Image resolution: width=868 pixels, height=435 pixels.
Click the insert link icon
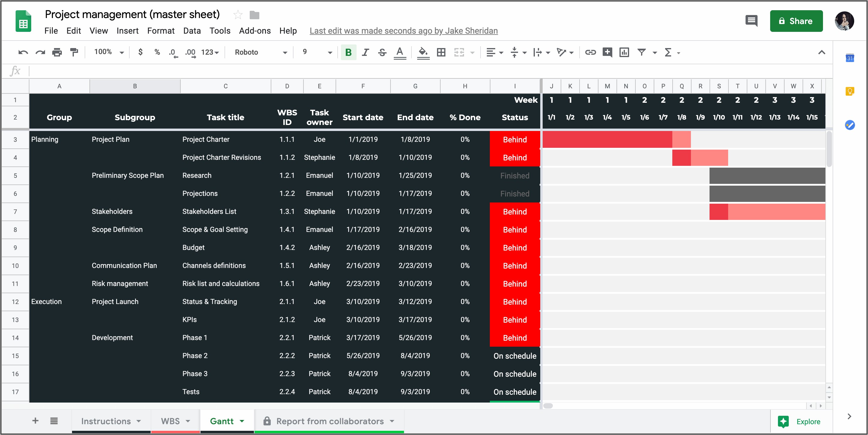point(590,52)
